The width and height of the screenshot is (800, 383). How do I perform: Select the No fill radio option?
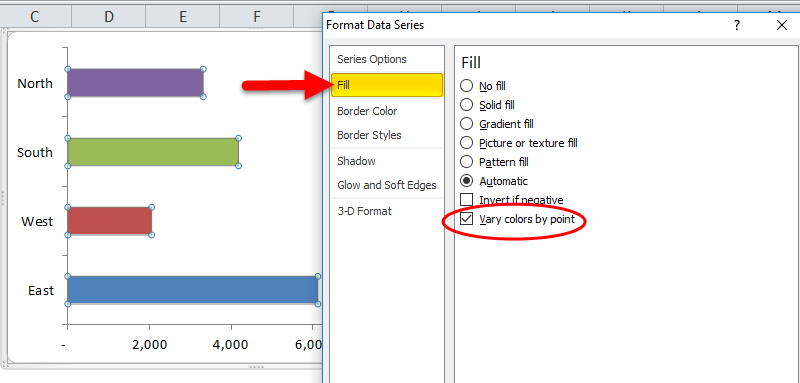tap(466, 86)
